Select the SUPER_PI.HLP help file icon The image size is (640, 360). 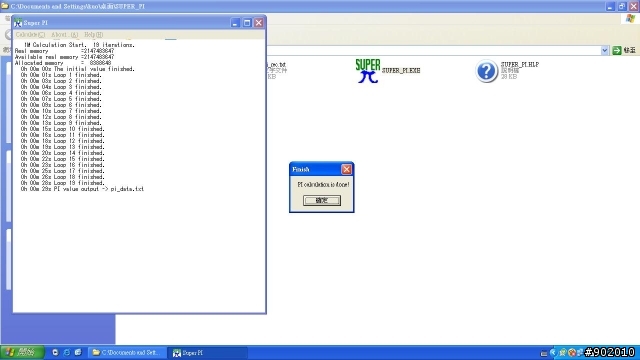pyautogui.click(x=487, y=71)
